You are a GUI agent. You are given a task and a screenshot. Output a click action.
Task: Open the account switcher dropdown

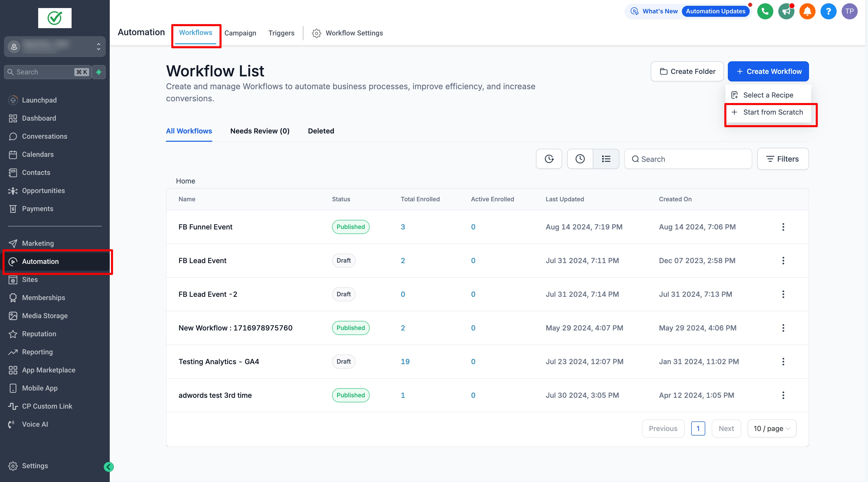(x=55, y=46)
